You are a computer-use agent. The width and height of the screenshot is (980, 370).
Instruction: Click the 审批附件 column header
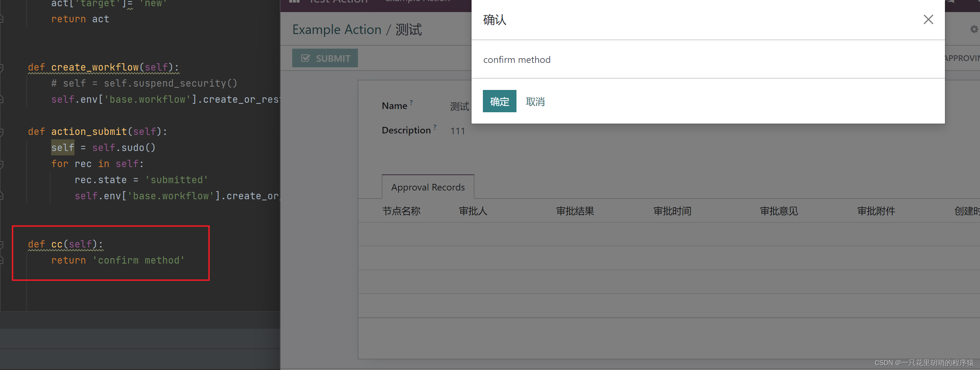tap(876, 211)
